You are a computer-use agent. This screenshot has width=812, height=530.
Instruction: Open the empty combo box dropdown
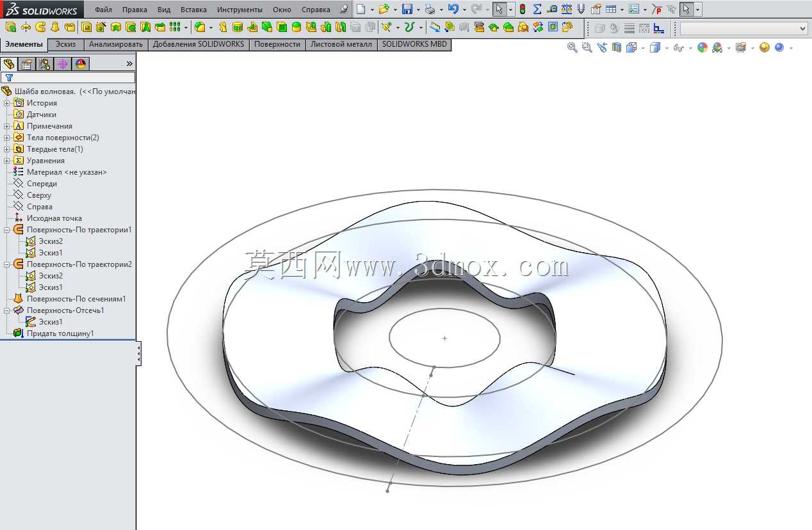click(x=803, y=28)
